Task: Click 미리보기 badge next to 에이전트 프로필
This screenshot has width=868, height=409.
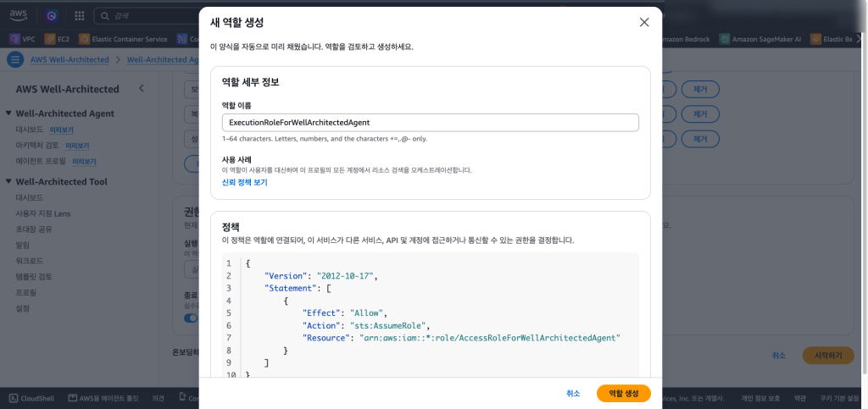Action: click(84, 162)
